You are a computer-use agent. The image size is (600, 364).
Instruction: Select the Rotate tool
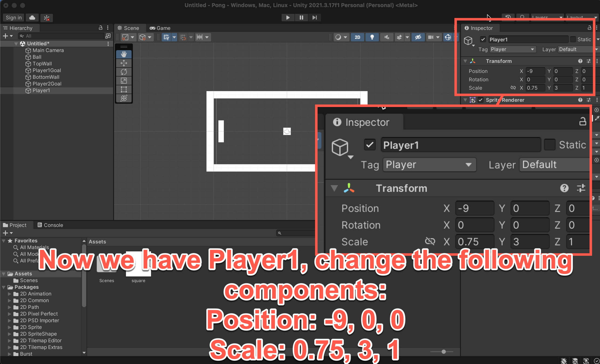[x=124, y=72]
